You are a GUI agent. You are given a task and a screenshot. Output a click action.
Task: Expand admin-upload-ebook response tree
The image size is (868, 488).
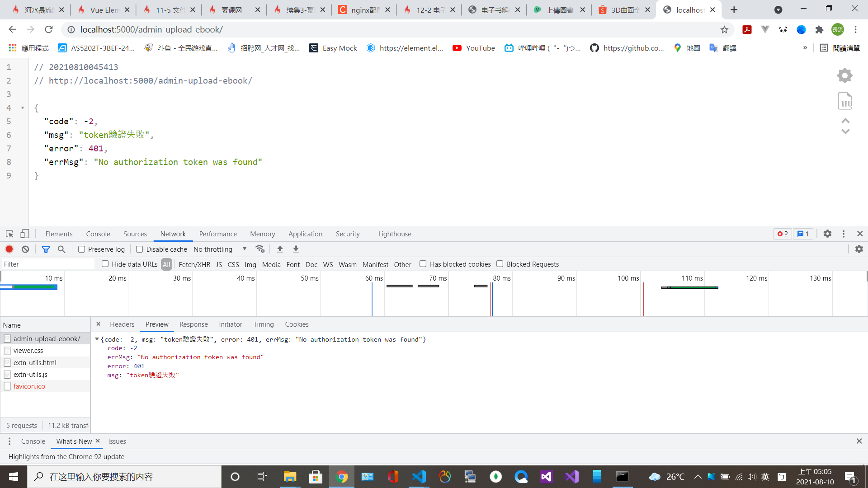97,339
